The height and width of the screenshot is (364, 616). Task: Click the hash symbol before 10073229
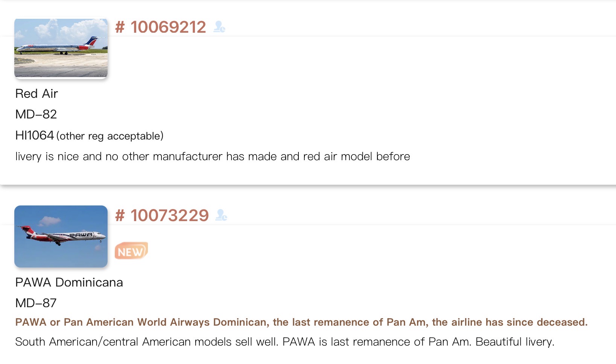pyautogui.click(x=120, y=215)
